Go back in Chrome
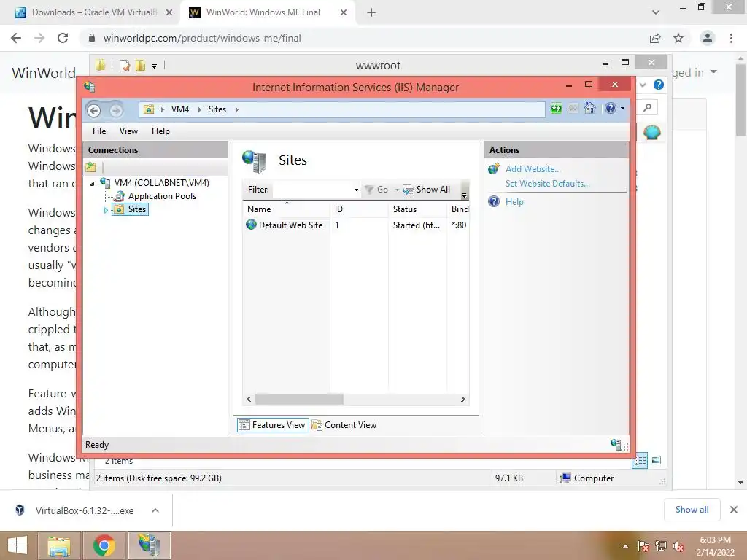The height and width of the screenshot is (560, 747). [x=16, y=38]
